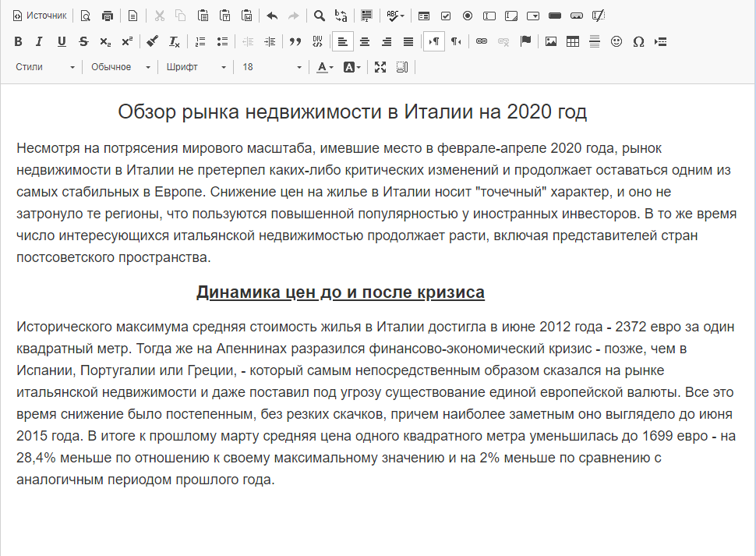The height and width of the screenshot is (556, 756).
Task: Click the Cut scissors icon
Action: coord(159,16)
